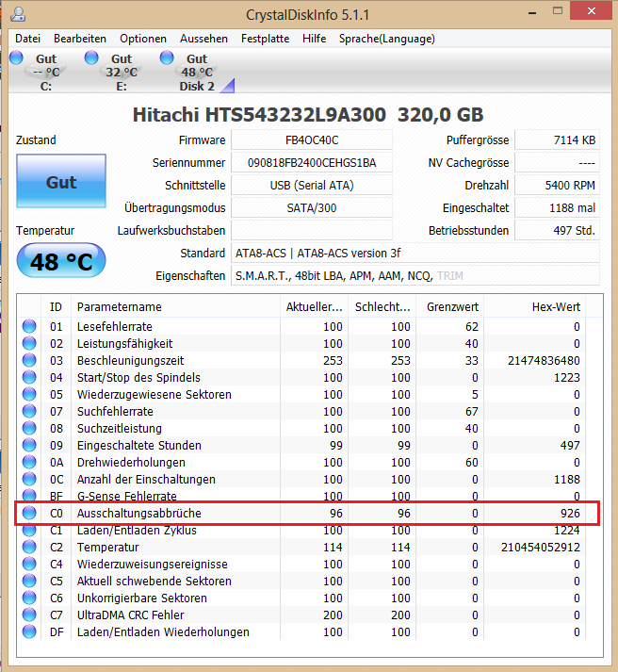
Task: Click status orb in Laden/Entladen Wiederholungen row
Action: click(29, 631)
